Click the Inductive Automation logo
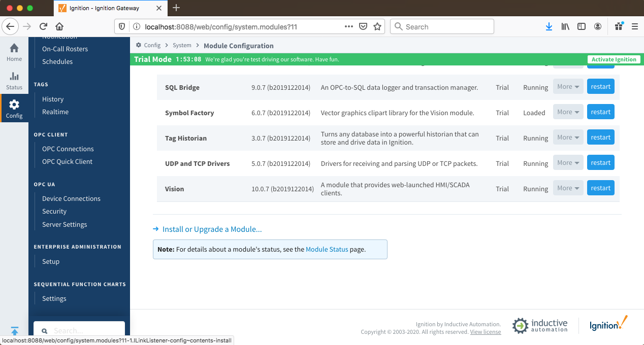Screen dimensions: 644x345 tap(539, 325)
